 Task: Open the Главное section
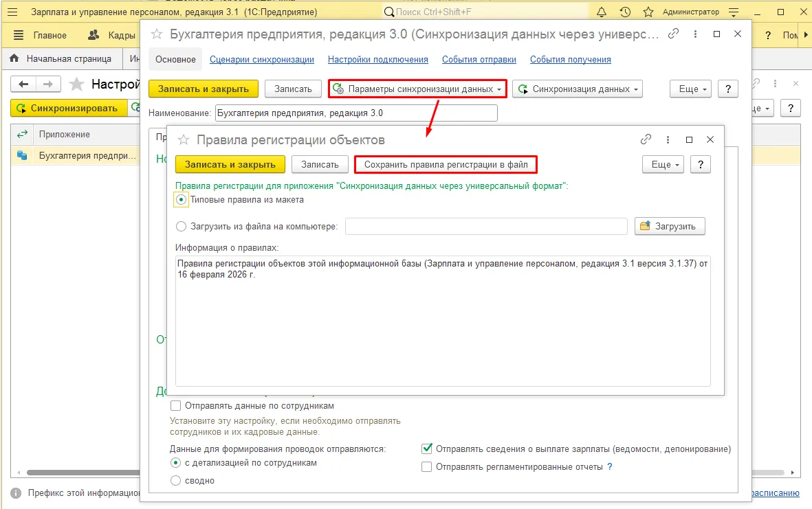(50, 35)
